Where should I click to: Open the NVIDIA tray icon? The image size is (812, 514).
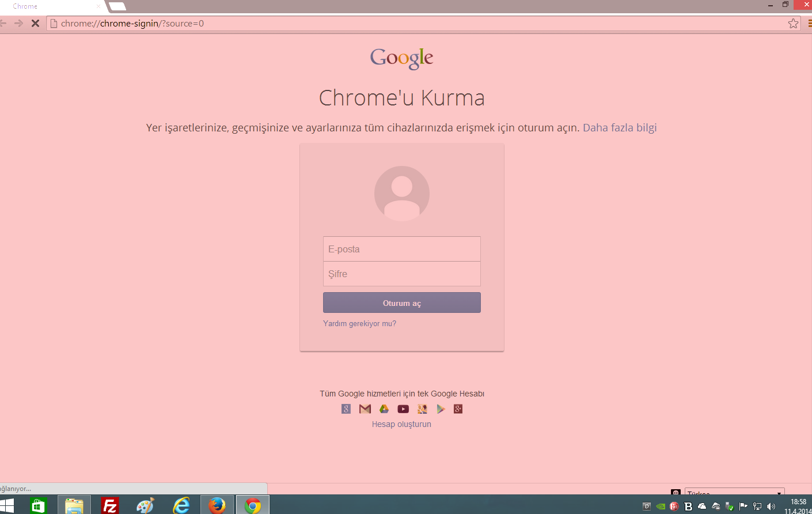[661, 507]
